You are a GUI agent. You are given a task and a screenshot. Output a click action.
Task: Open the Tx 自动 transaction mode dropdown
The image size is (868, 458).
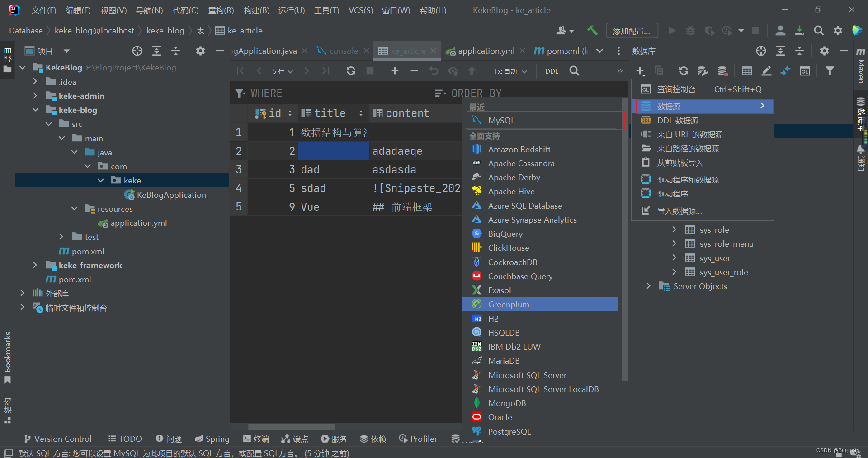tap(510, 71)
